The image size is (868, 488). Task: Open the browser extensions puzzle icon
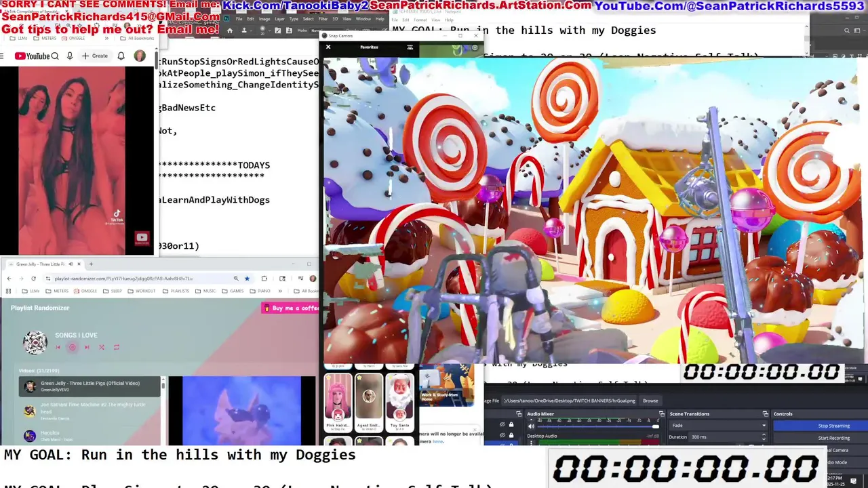point(264,279)
